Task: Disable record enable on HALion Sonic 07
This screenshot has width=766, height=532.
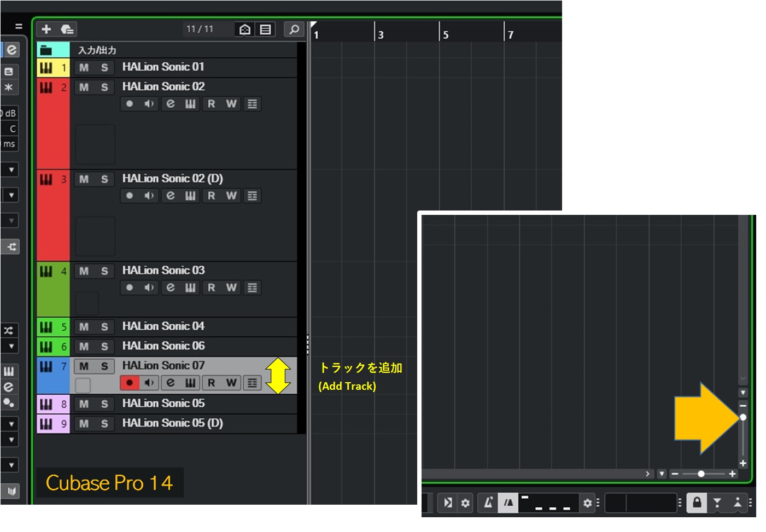Action: click(x=130, y=383)
